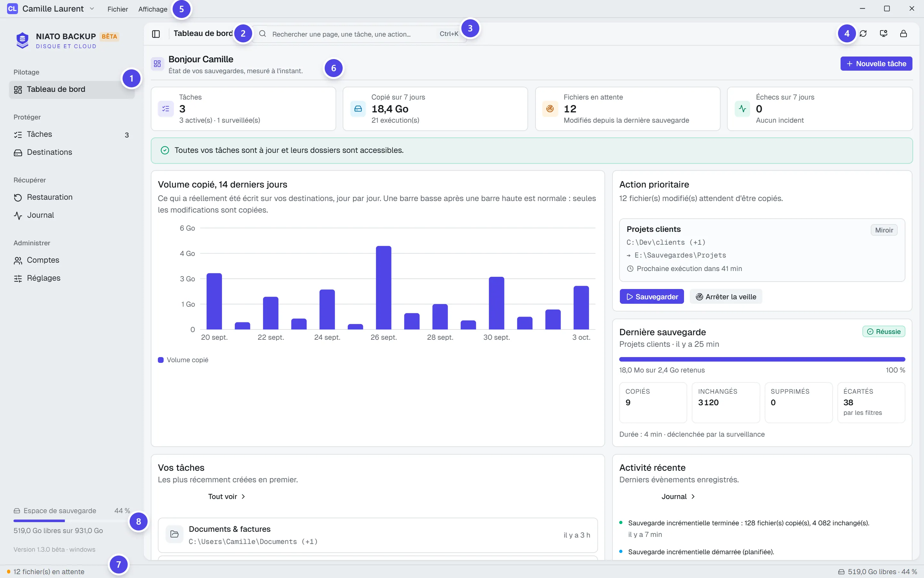
Task: Toggle the sidebar panel icon
Action: (156, 34)
